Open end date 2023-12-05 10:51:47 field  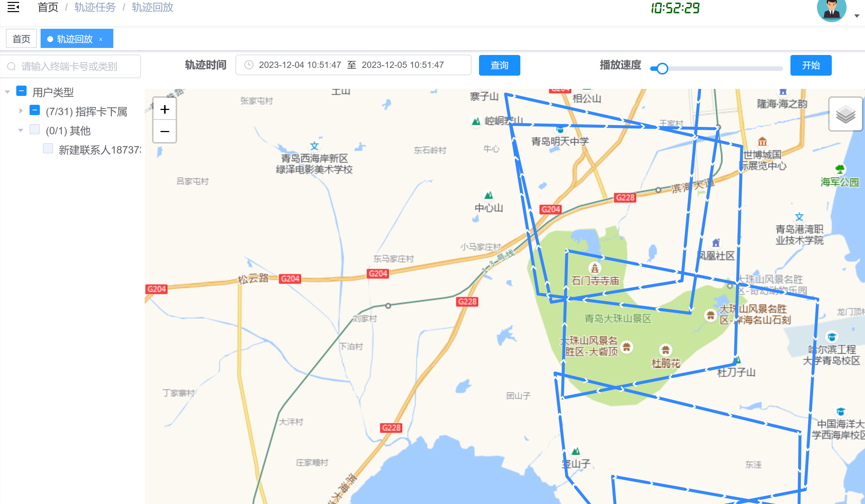coord(403,65)
